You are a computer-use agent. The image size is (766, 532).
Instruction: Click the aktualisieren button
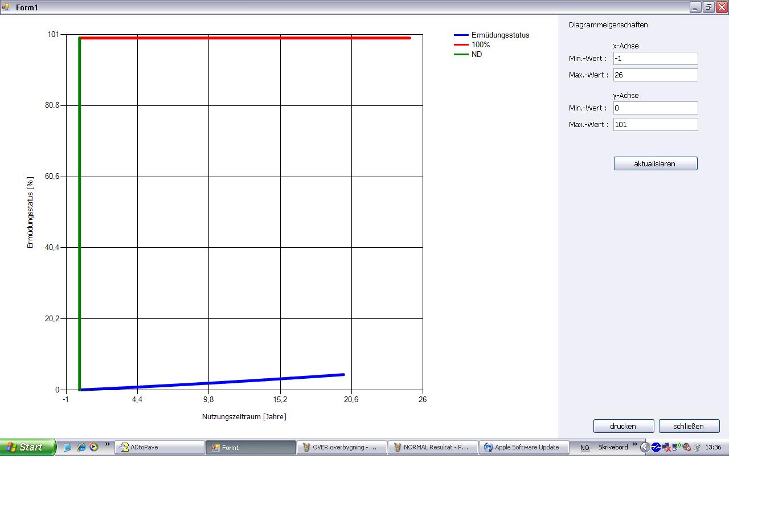click(x=656, y=163)
